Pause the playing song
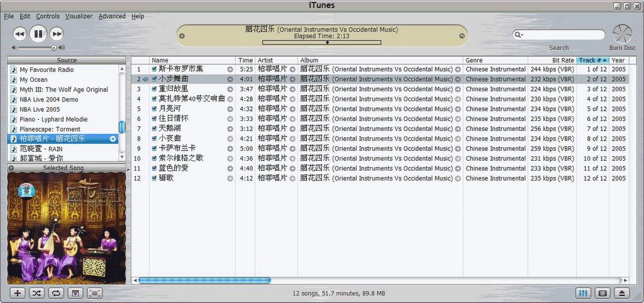The height and width of the screenshot is (303, 644). 38,34
